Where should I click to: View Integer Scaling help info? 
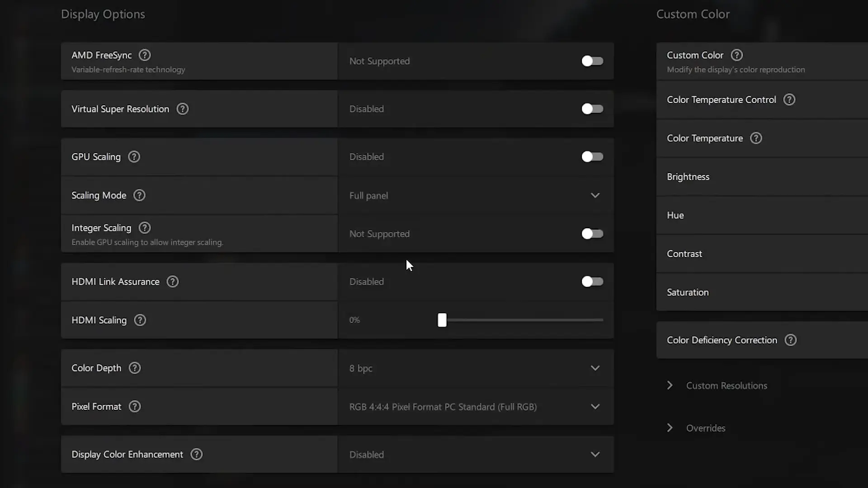(x=145, y=228)
